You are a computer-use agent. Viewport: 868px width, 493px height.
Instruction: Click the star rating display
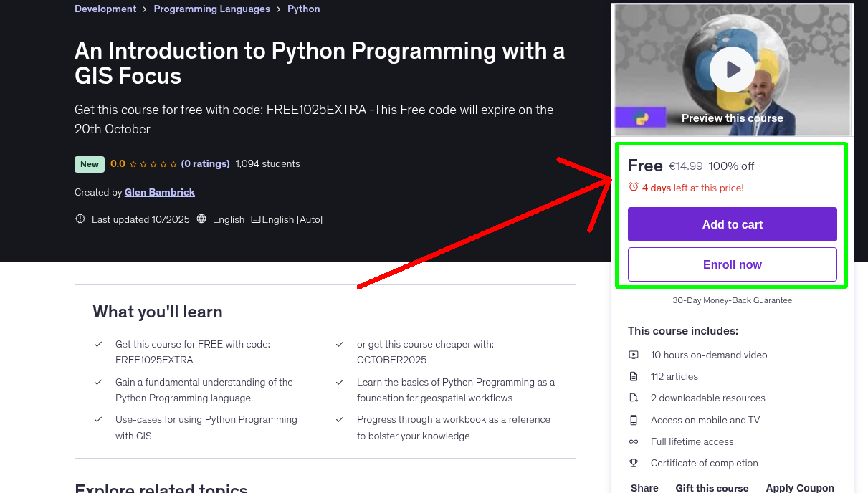tap(153, 164)
